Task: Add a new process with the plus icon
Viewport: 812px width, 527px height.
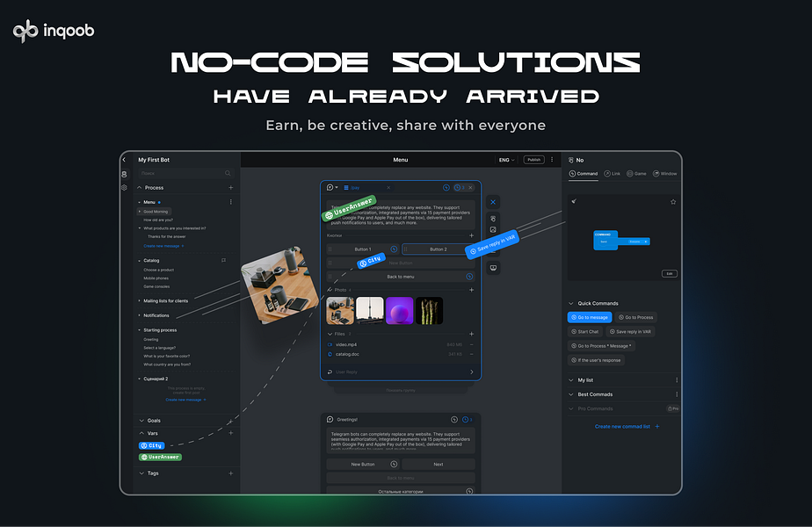Action: [231, 187]
